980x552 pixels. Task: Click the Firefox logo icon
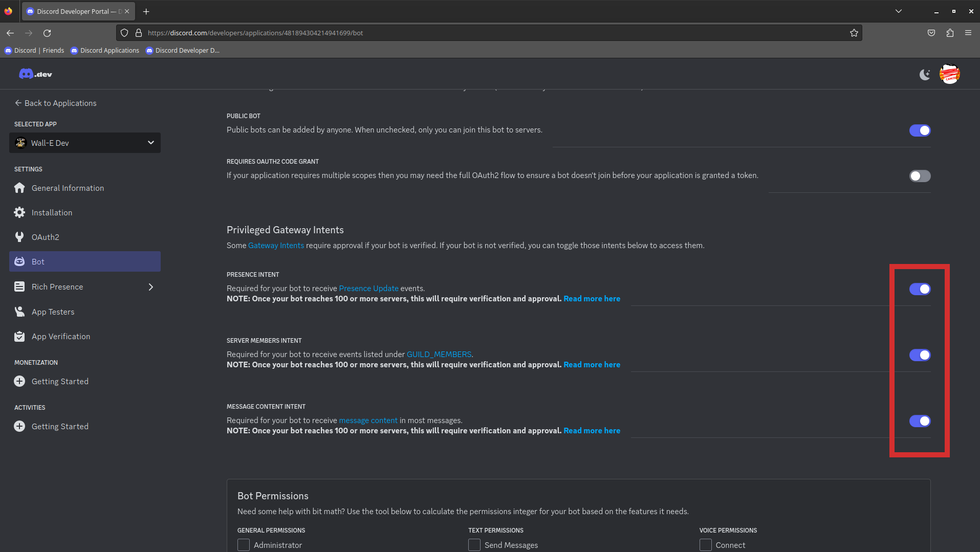8,11
